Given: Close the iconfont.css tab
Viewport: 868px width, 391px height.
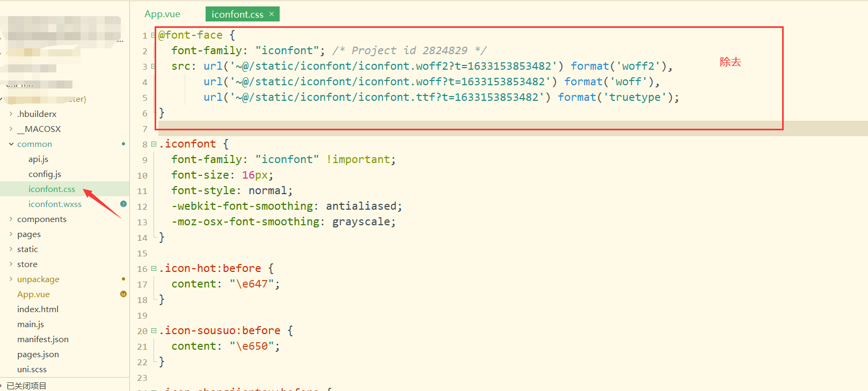Looking at the screenshot, I should pos(272,14).
